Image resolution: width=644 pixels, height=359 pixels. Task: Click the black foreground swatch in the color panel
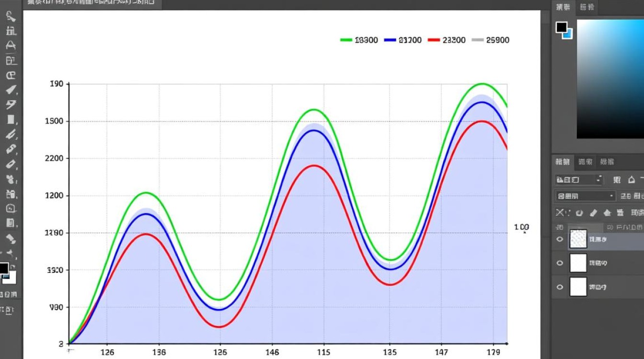coord(561,27)
